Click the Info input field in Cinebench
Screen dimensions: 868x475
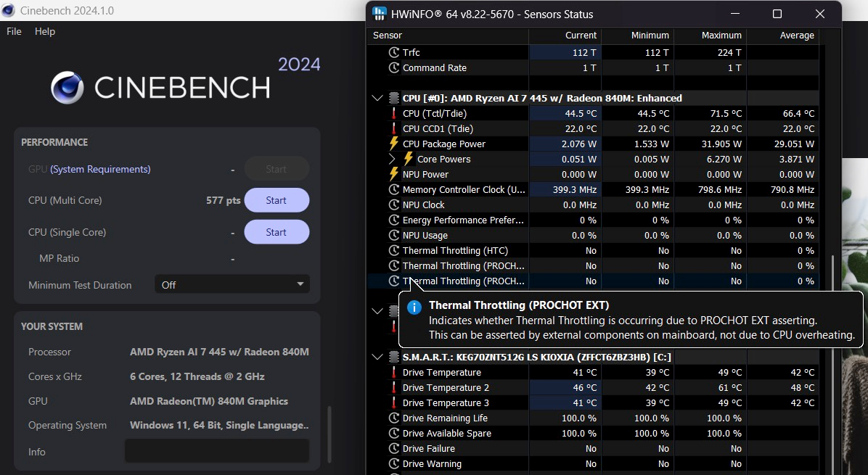tap(216, 451)
